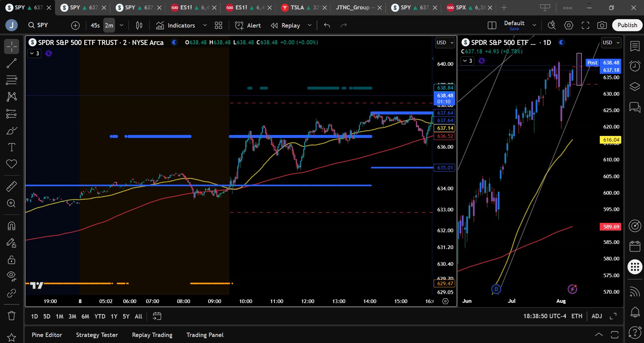Open the favorites star toolbar icon
The height and width of the screenshot is (343, 644).
click(x=11, y=337)
